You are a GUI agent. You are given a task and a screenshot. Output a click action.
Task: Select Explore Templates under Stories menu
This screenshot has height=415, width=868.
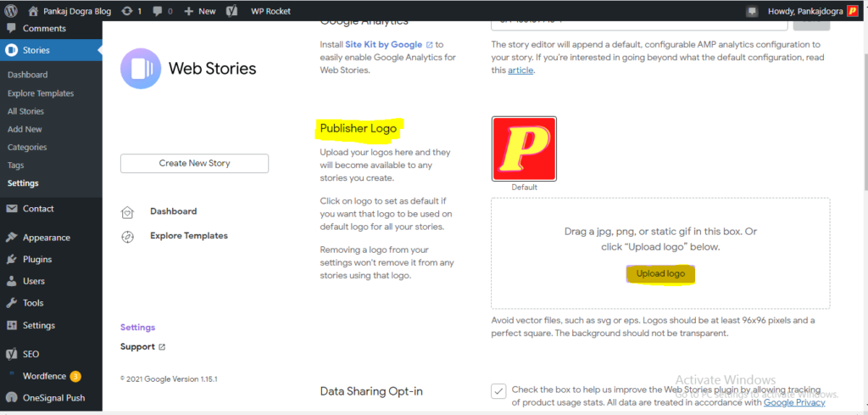coord(41,93)
